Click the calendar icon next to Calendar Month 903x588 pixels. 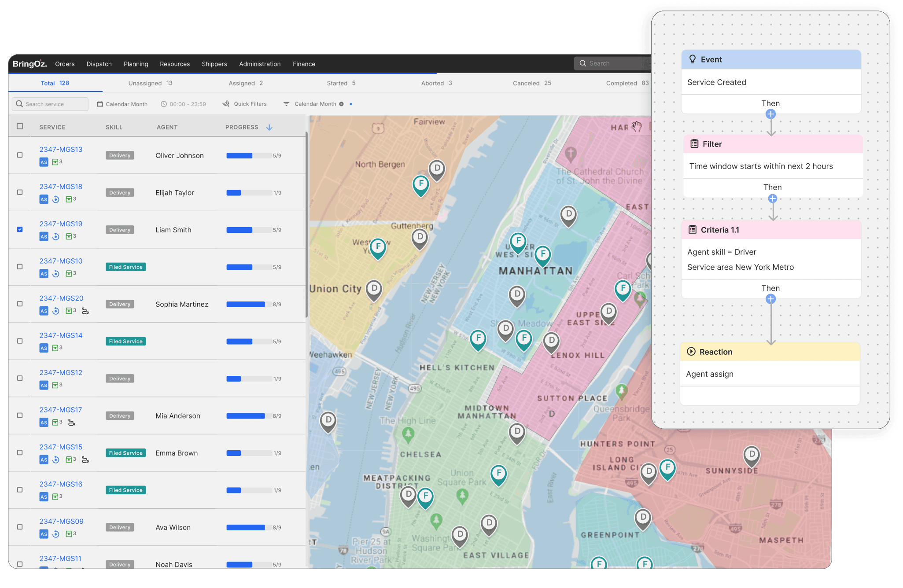click(100, 104)
